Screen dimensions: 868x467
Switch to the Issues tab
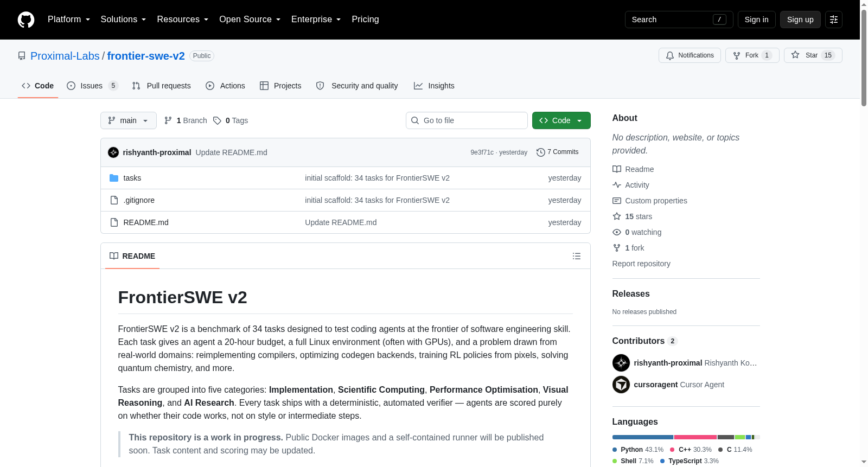point(92,86)
